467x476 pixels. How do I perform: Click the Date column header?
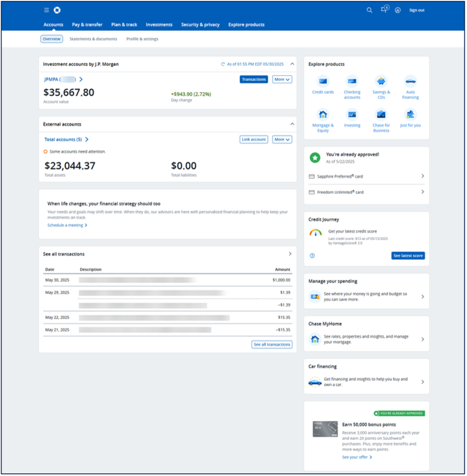50,270
